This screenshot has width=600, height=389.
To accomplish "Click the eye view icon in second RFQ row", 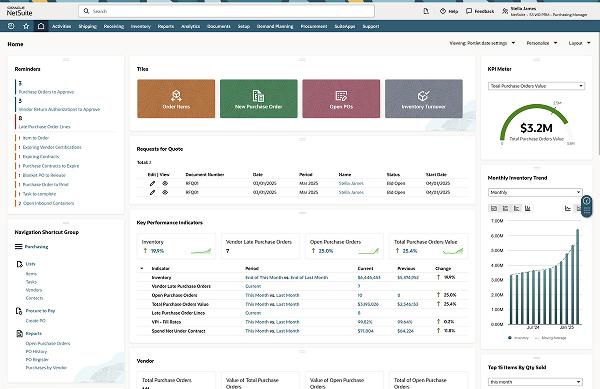I will (165, 192).
